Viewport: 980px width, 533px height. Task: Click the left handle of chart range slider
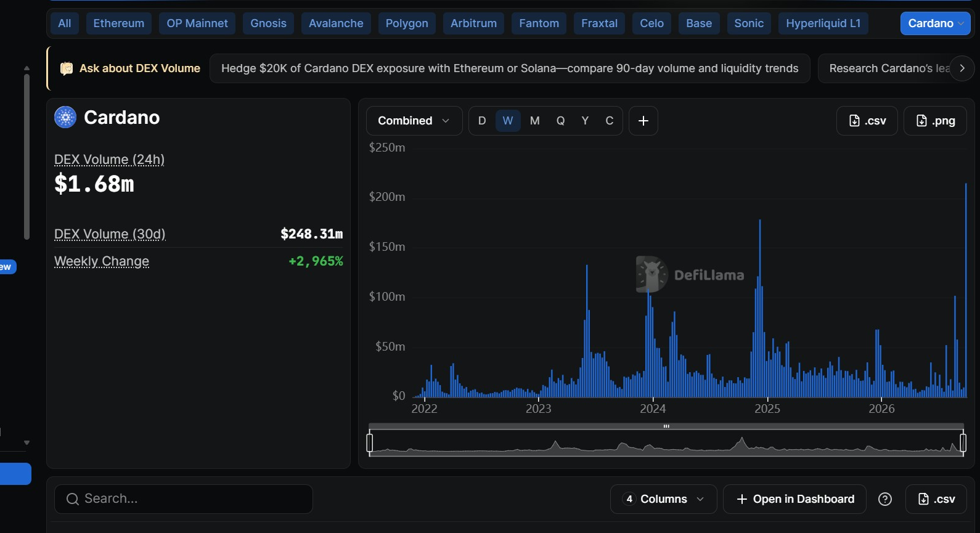370,442
